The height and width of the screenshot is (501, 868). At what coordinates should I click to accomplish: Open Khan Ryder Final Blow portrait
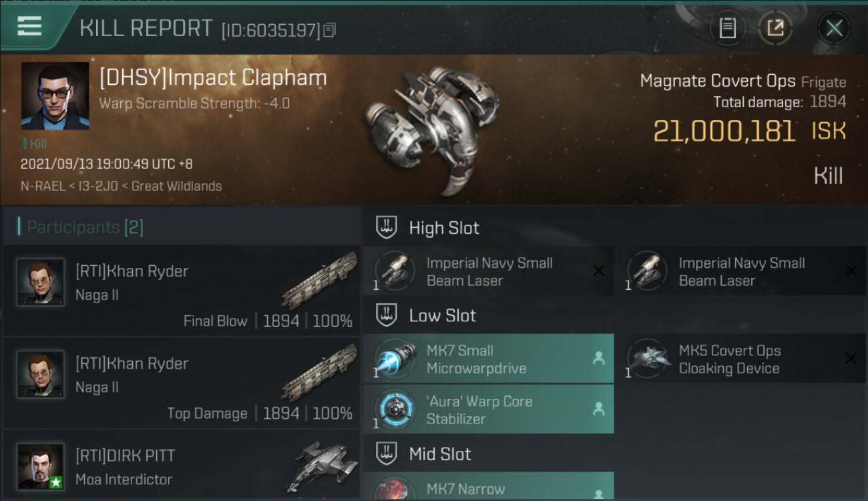41,282
